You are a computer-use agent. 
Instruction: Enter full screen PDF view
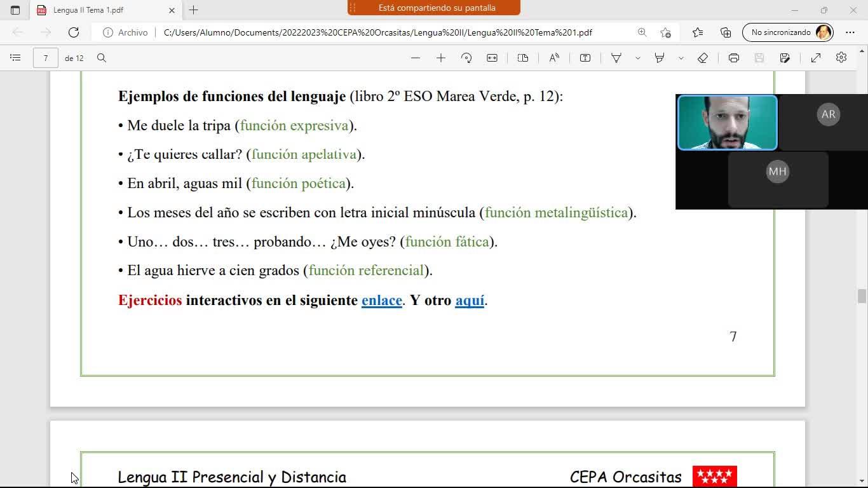point(816,58)
